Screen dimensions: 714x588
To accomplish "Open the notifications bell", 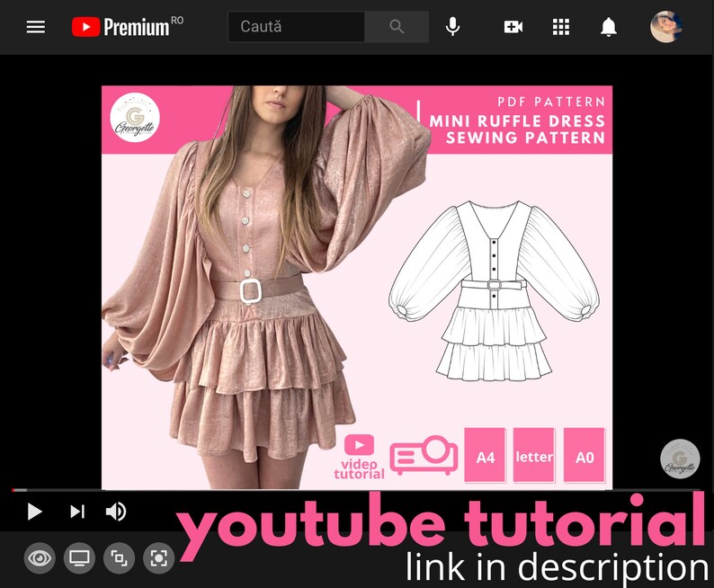I will (x=609, y=27).
